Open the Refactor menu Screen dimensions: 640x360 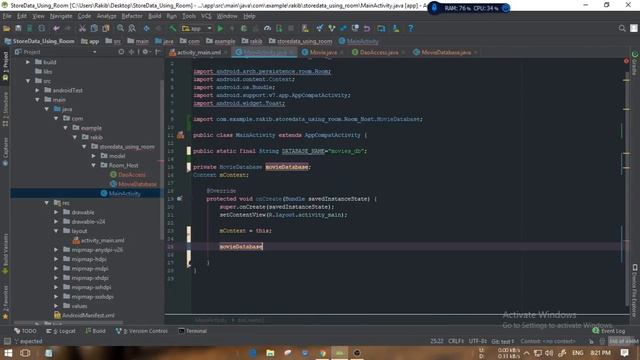(x=132, y=16)
